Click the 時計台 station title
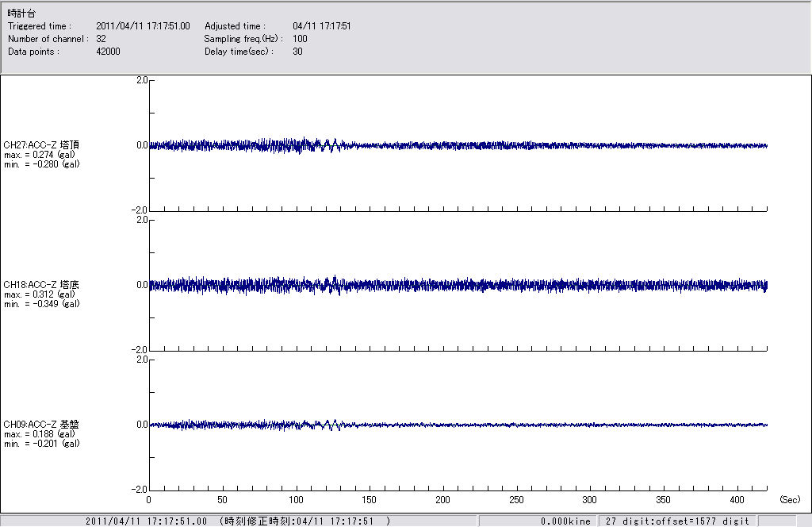Viewport: 812px width, 527px height. 21,13
